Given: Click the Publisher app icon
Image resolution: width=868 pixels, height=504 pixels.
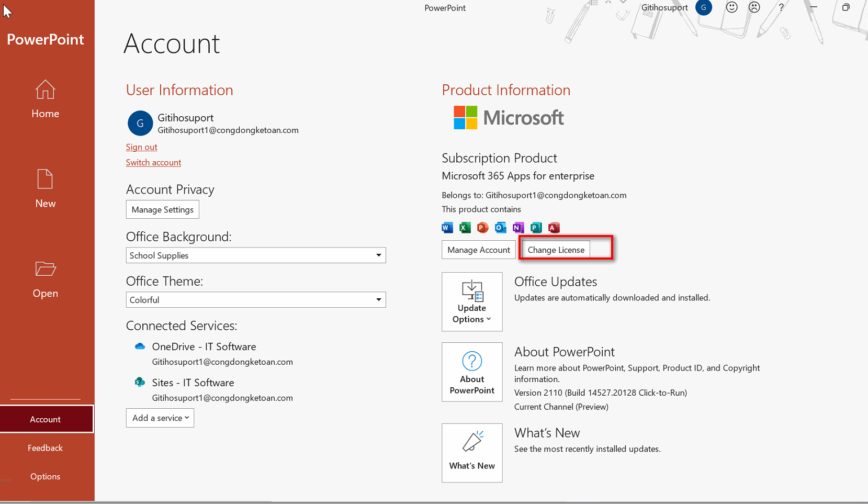Looking at the screenshot, I should pos(536,227).
